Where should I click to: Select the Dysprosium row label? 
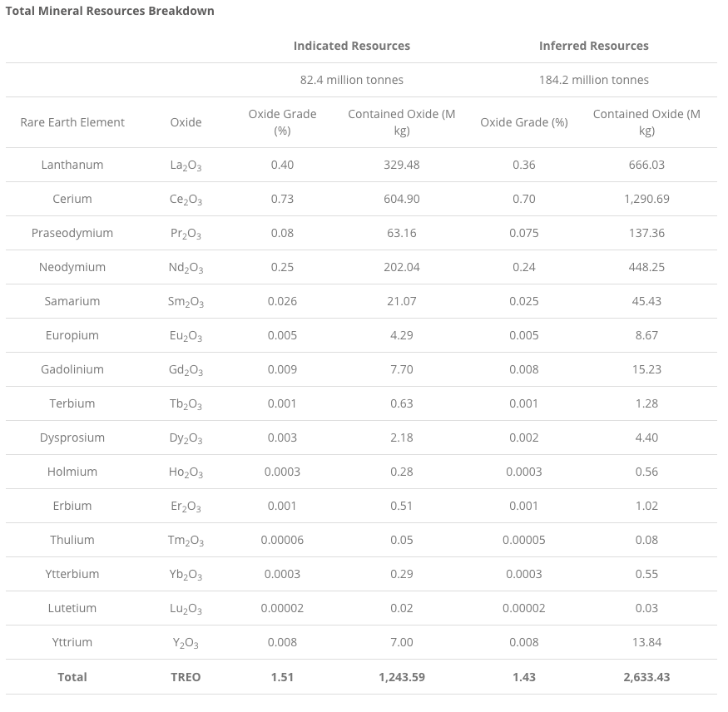[72, 438]
